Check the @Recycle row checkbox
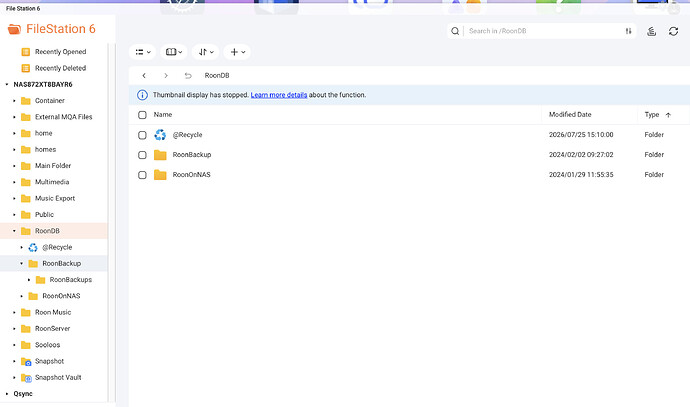690x407 pixels. click(x=142, y=135)
